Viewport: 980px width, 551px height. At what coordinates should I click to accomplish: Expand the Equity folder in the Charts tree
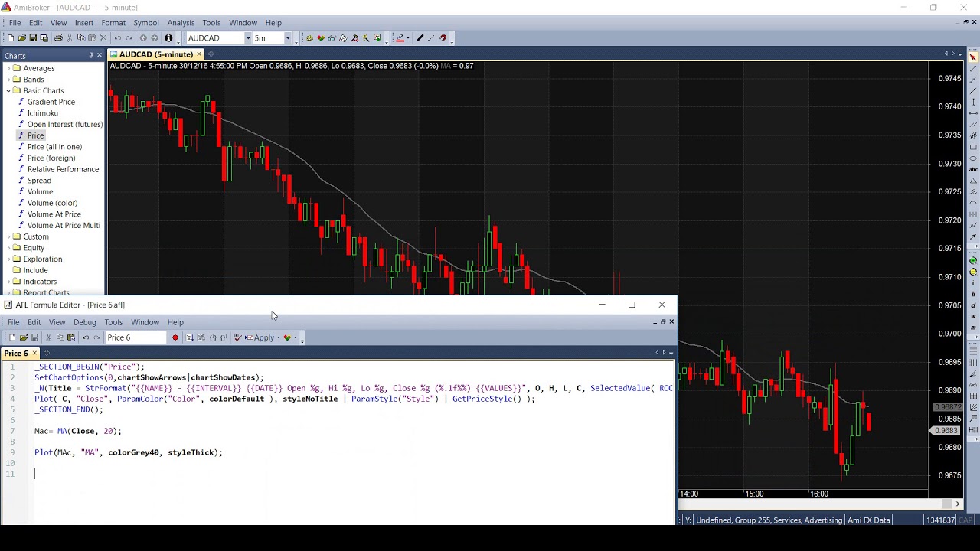[x=8, y=248]
